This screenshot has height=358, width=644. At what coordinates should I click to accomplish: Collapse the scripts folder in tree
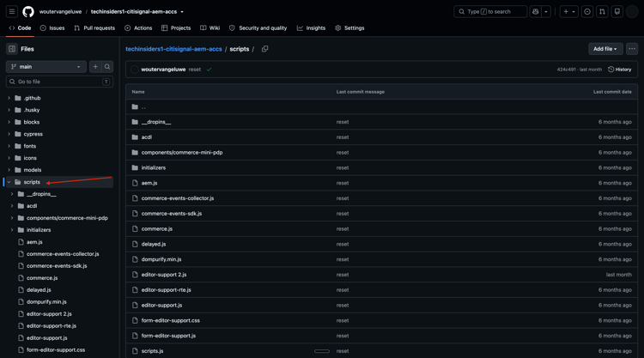coord(9,182)
